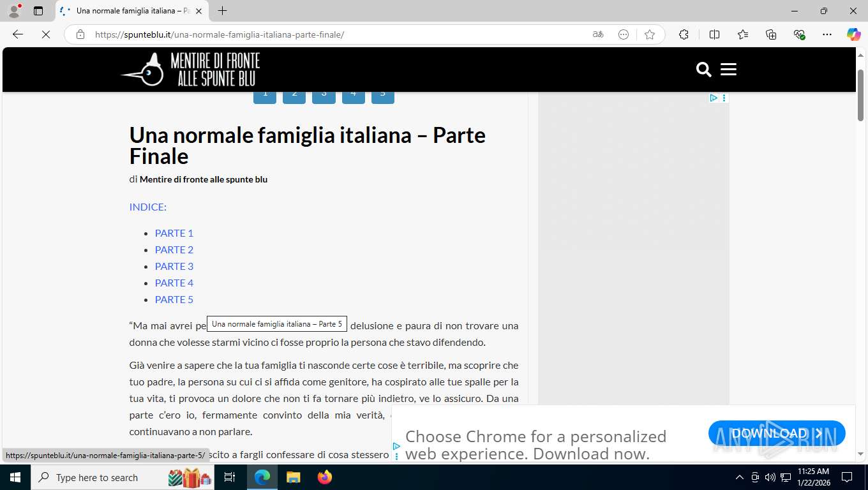Click the taskbar search box
The width and height of the screenshot is (868, 490).
[x=122, y=477]
